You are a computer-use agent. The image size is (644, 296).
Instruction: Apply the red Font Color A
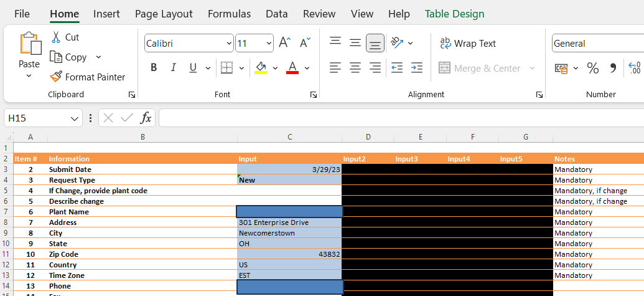coord(292,68)
